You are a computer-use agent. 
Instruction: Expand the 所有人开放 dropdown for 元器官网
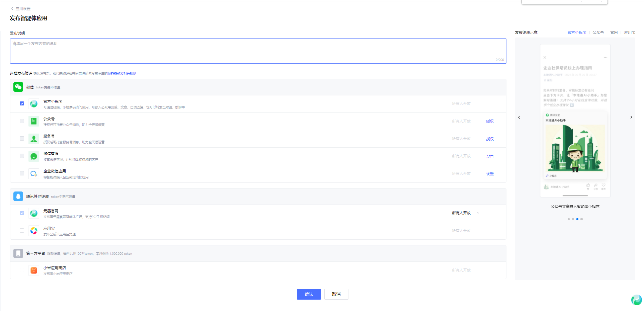478,213
